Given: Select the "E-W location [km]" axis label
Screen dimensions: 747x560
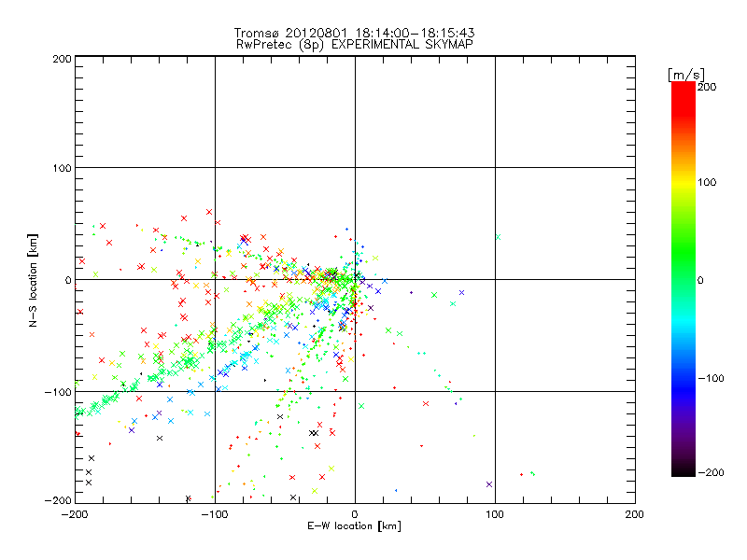Looking at the screenshot, I should click(x=354, y=526).
